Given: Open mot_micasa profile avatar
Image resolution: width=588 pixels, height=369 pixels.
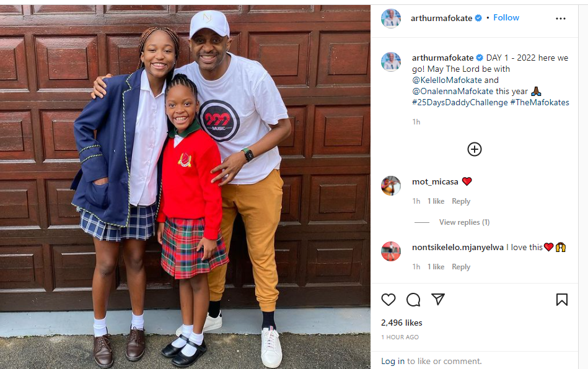Looking at the screenshot, I should tap(391, 186).
